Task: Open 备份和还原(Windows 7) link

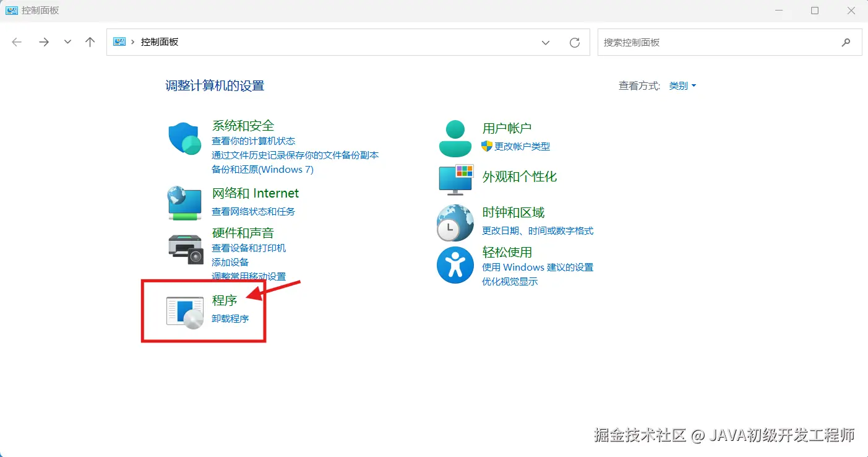Action: (x=263, y=169)
